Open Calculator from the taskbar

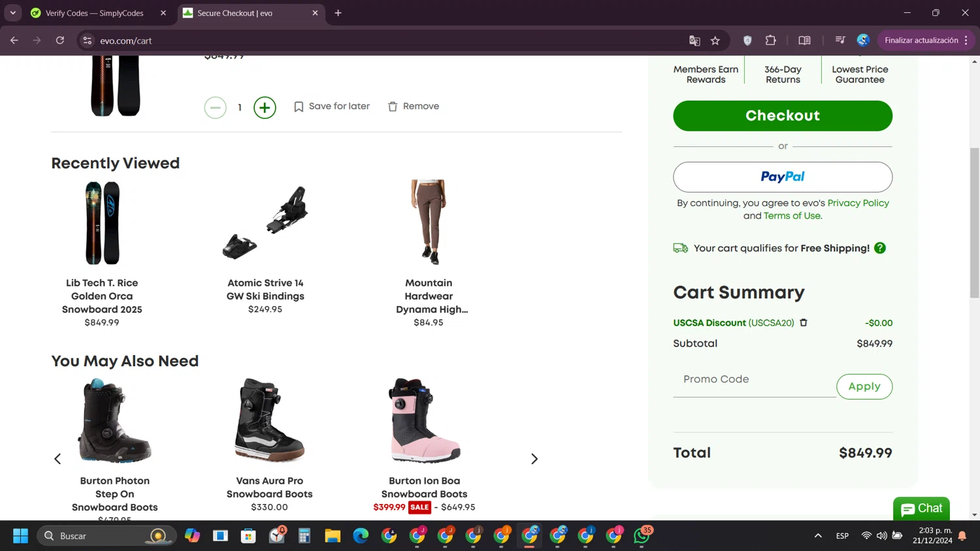click(x=304, y=536)
